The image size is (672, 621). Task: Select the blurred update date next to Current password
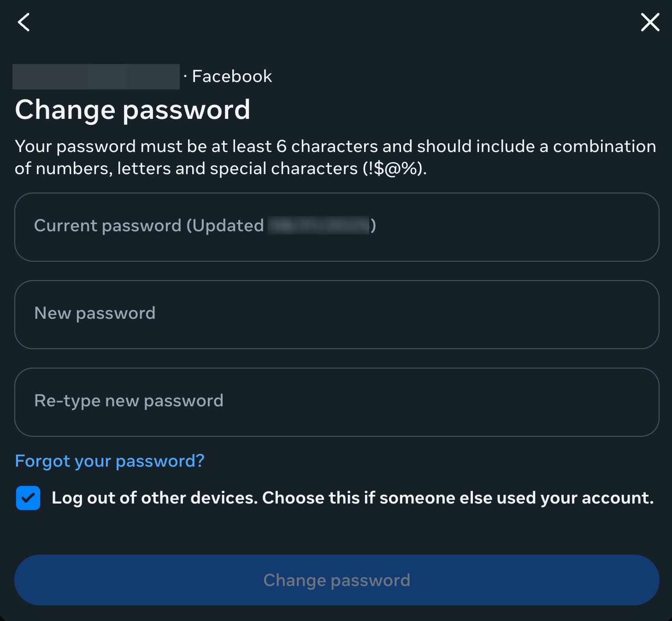[x=318, y=226]
